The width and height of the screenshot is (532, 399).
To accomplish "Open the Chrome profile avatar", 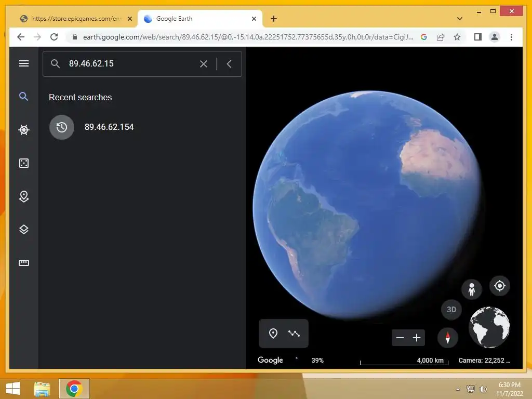I will click(495, 37).
